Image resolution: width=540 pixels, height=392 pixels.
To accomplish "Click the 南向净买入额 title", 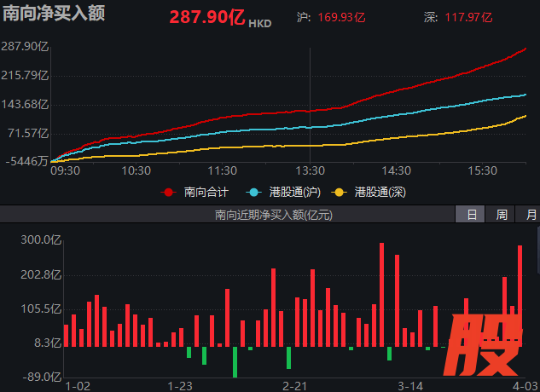I will pos(54,14).
